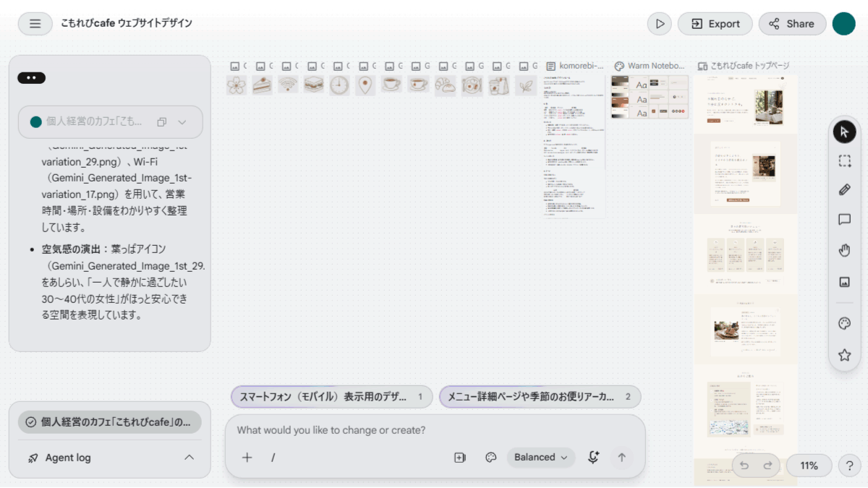This screenshot has width=868, height=488.
Task: Select the clock icon thumbnail
Action: [x=339, y=85]
